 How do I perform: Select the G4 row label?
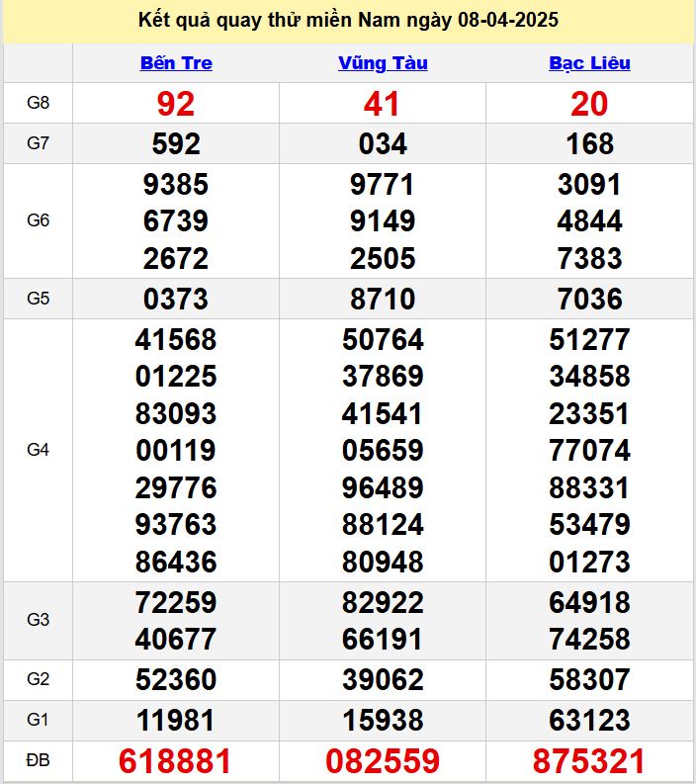click(x=38, y=450)
